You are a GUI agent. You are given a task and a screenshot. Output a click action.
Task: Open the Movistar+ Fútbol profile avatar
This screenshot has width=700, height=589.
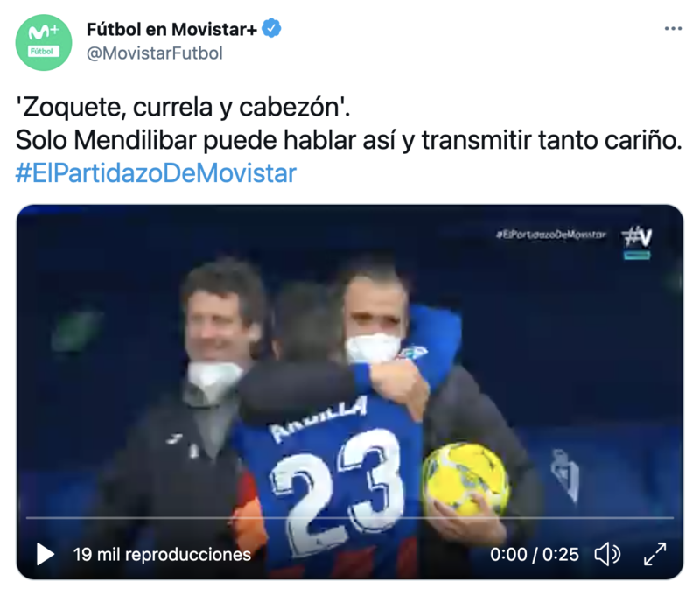(44, 42)
